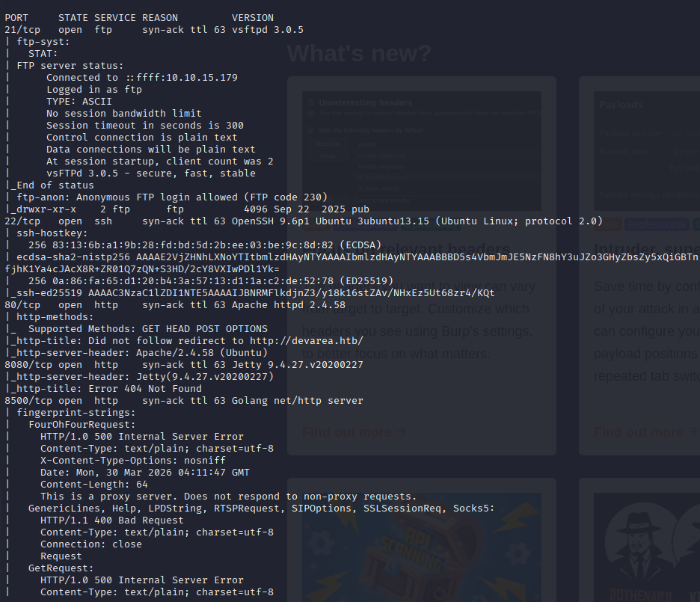
Task: Click the VERSION column header
Action: pos(252,18)
